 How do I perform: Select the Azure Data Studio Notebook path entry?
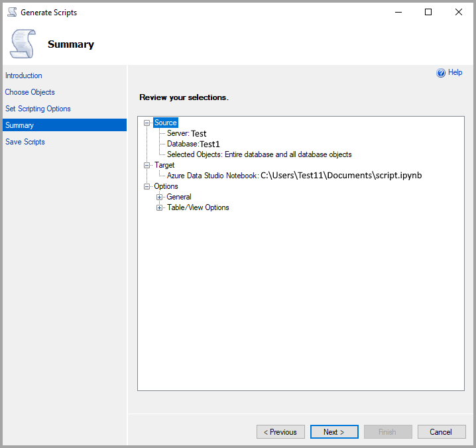pyautogui.click(x=294, y=176)
